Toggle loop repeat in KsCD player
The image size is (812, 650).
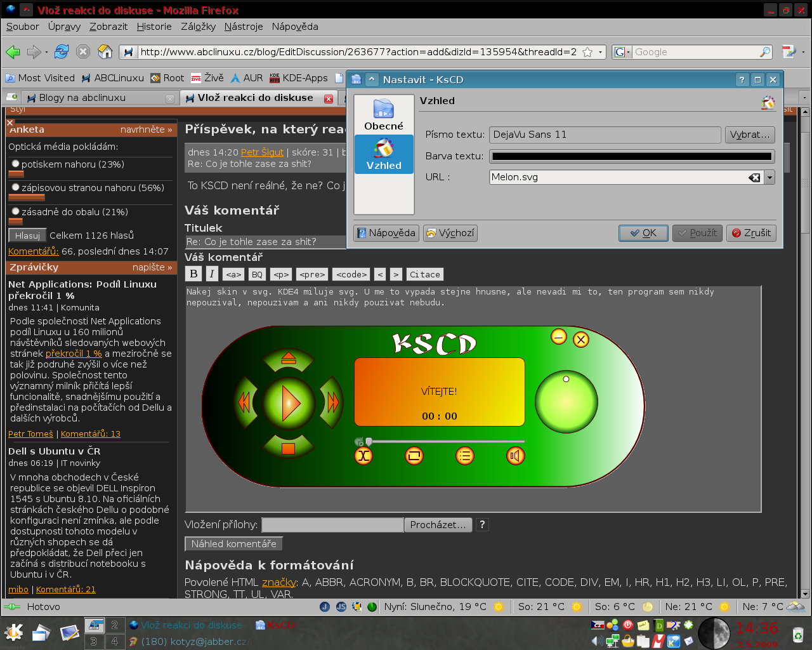[414, 456]
